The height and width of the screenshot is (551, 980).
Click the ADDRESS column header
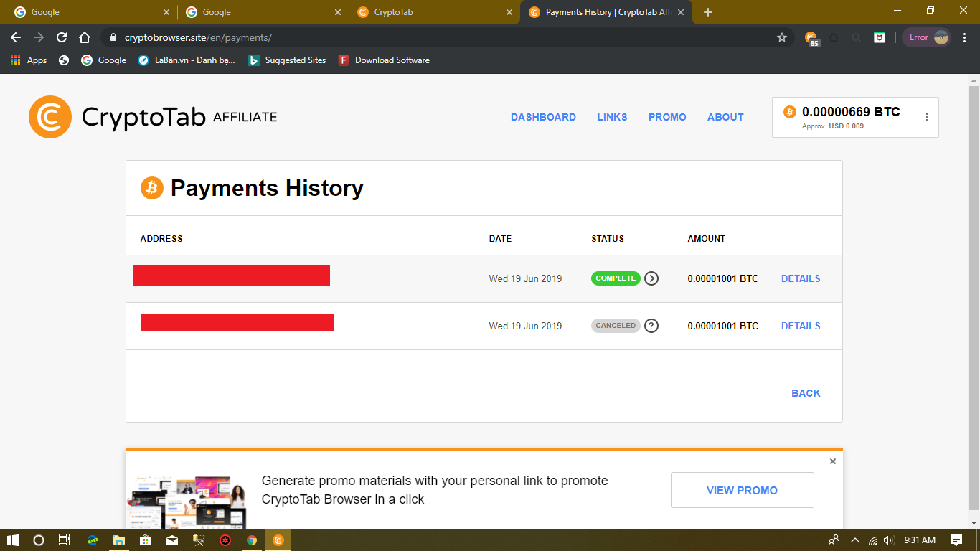click(x=161, y=239)
